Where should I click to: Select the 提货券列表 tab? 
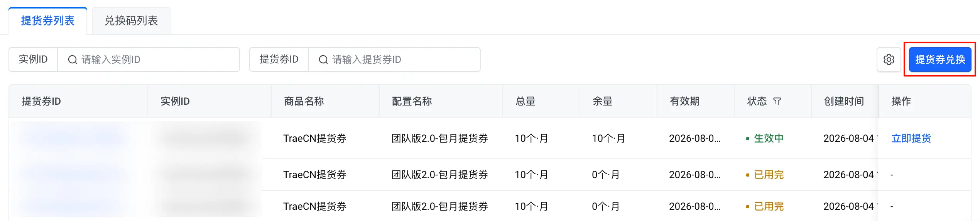48,20
